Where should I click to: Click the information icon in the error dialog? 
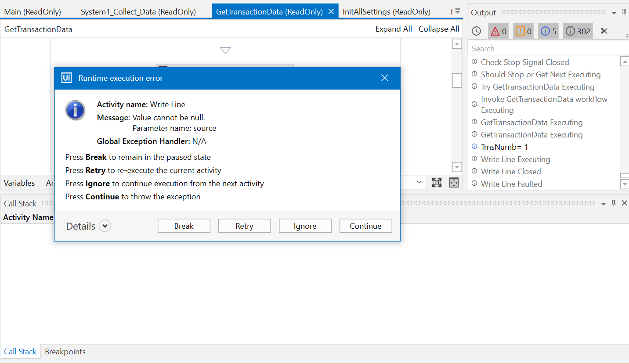tap(75, 111)
